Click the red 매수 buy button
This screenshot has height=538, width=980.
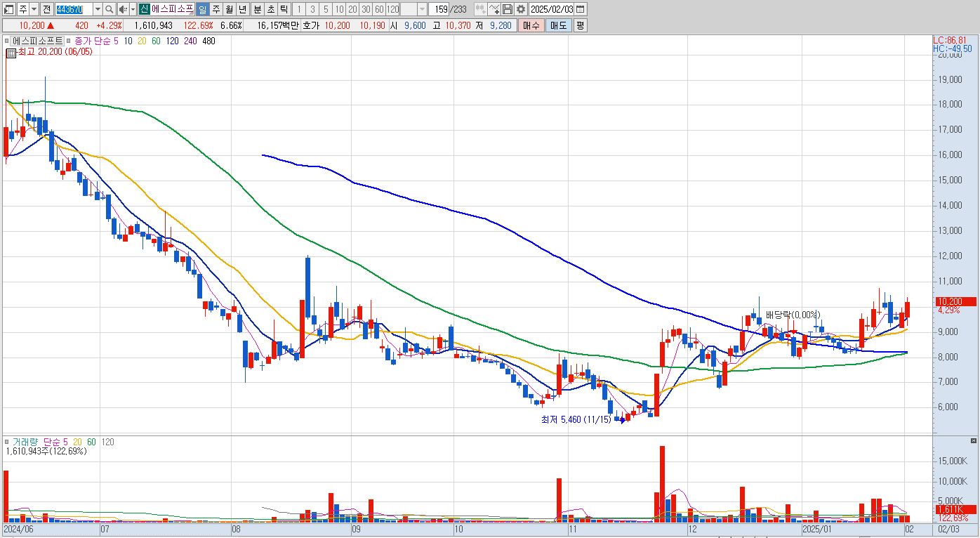[530, 25]
